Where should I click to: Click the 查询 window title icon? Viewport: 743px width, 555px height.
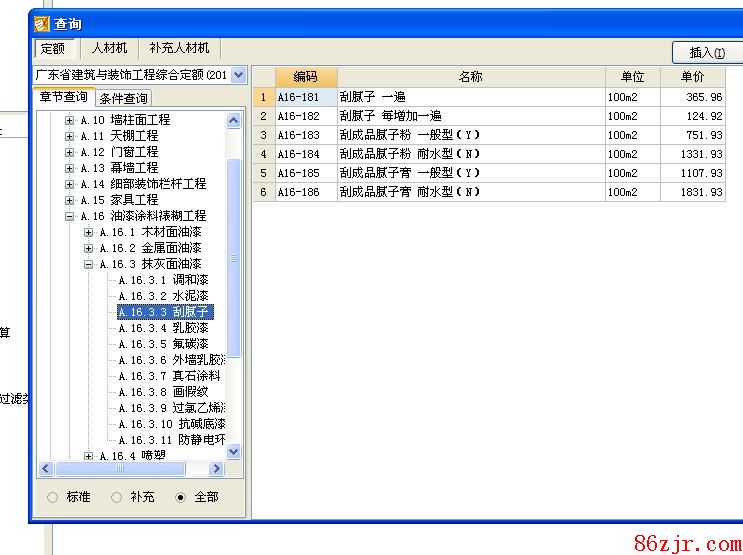coord(43,23)
